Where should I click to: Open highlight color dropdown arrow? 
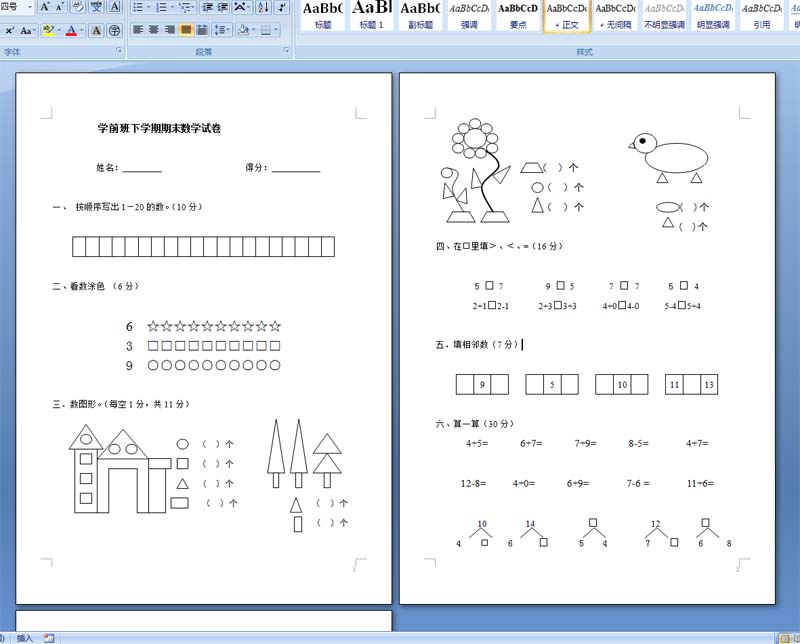pyautogui.click(x=59, y=31)
